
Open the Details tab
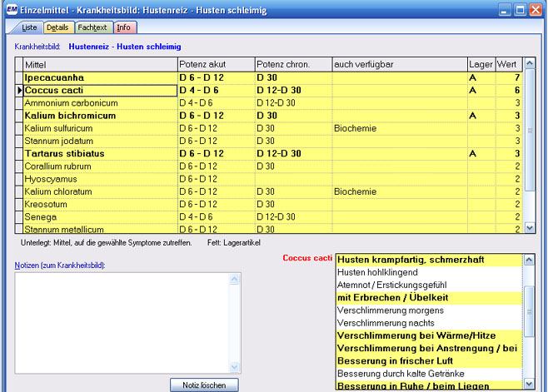click(57, 27)
